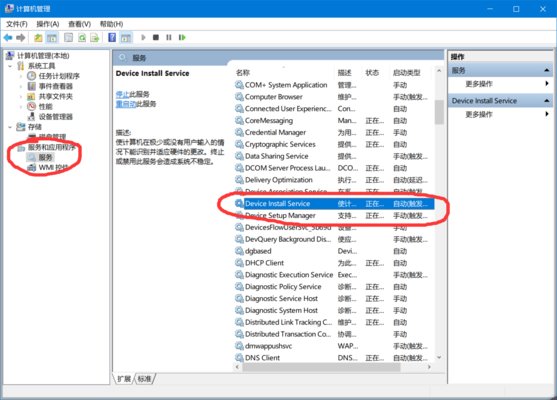Switch to the 标准 tab

(144, 379)
